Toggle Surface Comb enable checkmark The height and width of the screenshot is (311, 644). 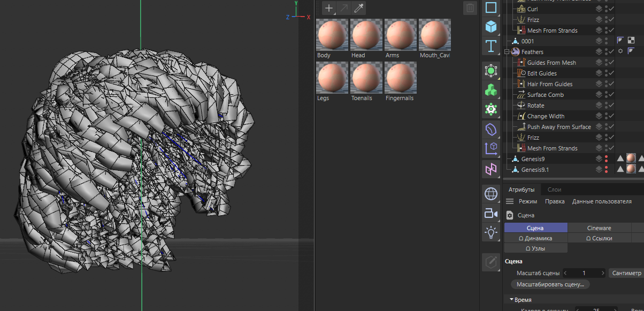click(611, 95)
